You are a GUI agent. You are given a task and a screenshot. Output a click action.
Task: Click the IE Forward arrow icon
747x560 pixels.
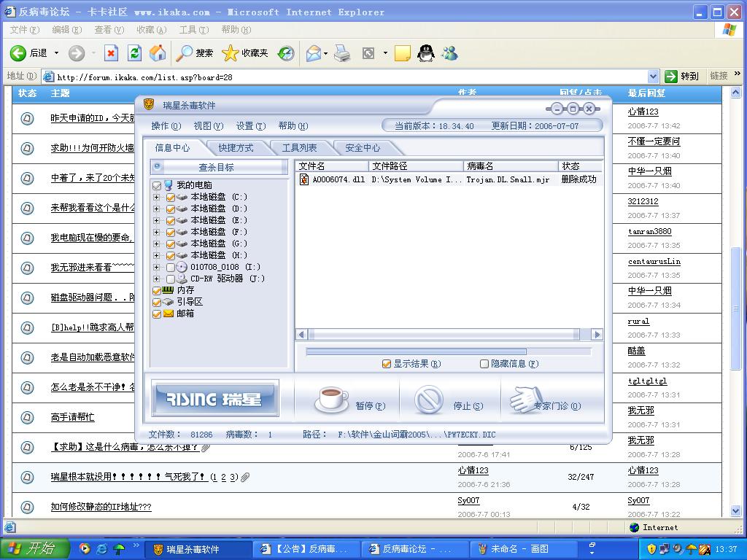pyautogui.click(x=76, y=52)
